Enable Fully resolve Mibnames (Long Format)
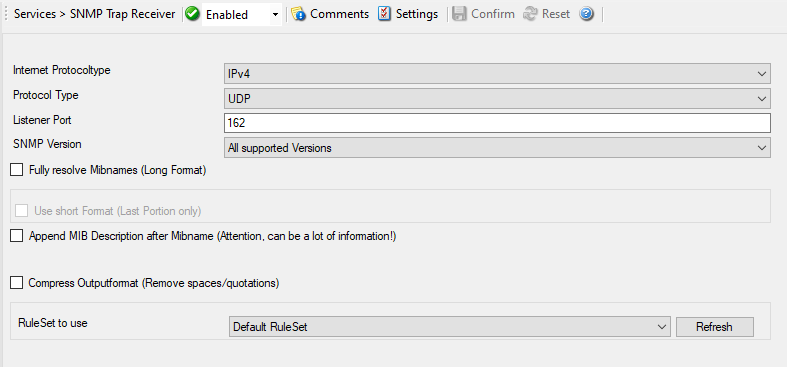 [17, 170]
